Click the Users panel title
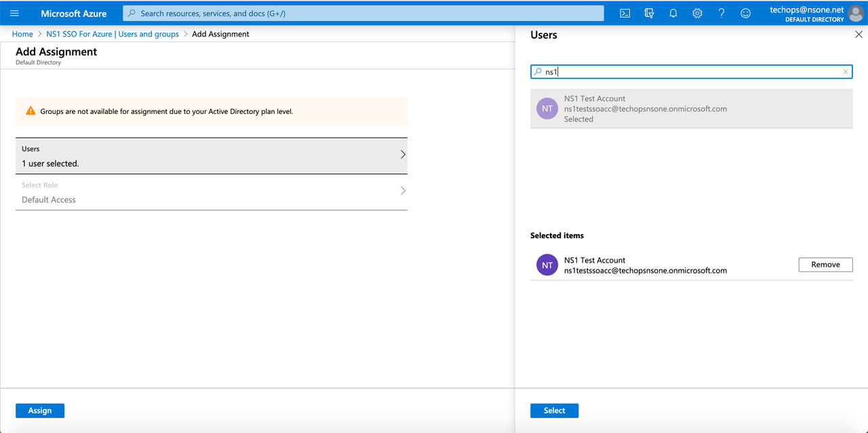The image size is (868, 433). pyautogui.click(x=544, y=35)
